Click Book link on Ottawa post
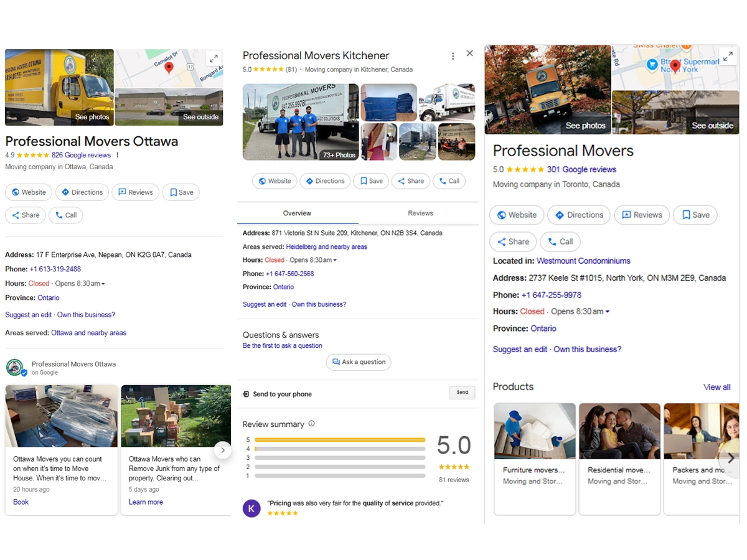The width and height of the screenshot is (747, 560). coord(21,502)
